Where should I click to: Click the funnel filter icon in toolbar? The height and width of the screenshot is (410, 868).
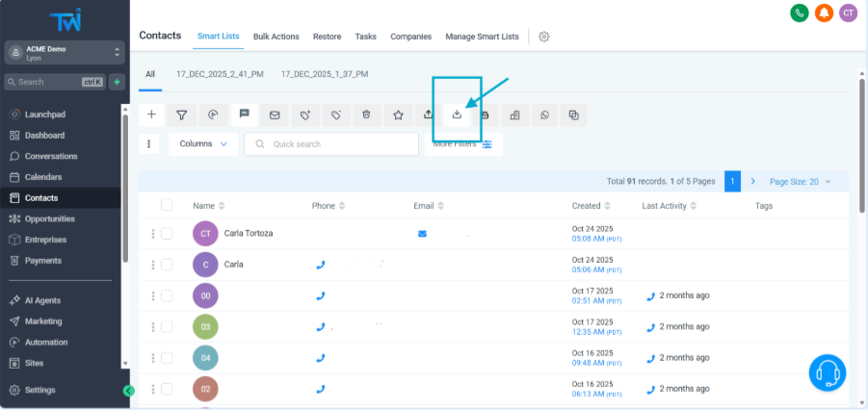point(181,115)
